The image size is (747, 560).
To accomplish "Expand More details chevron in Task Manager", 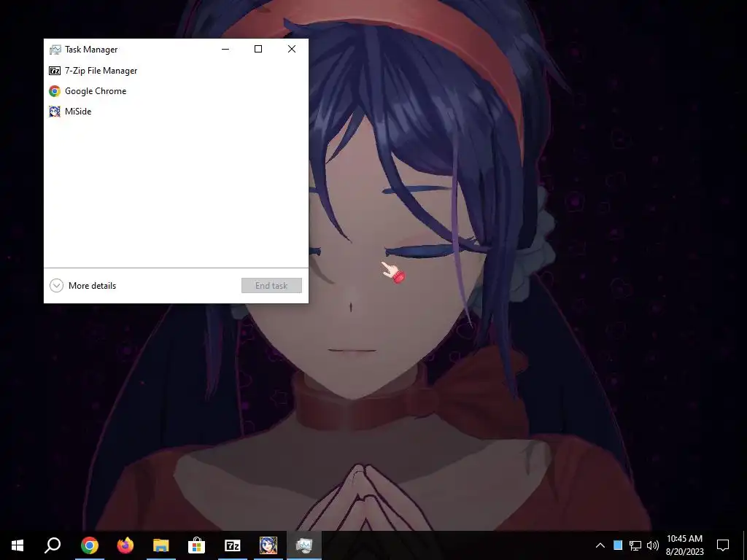I will point(56,286).
